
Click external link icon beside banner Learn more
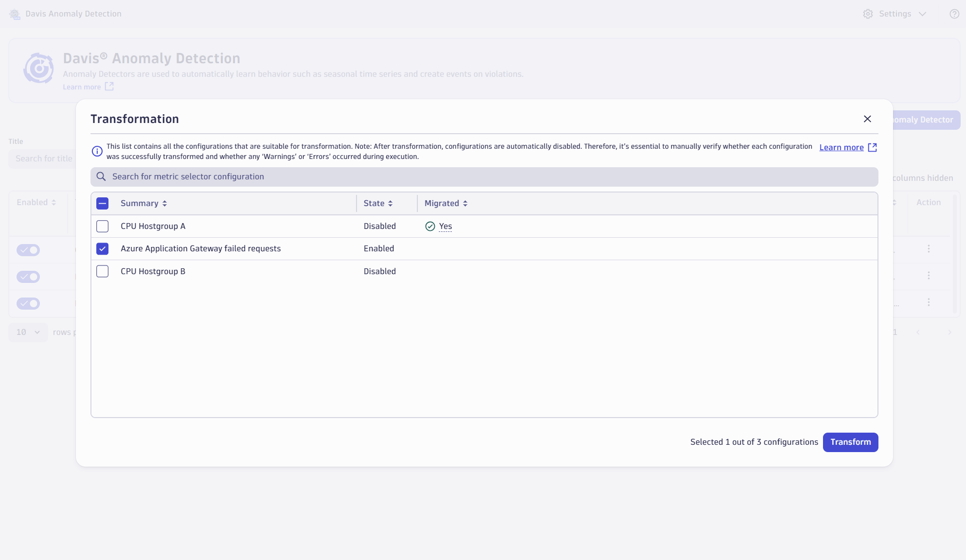pos(109,87)
